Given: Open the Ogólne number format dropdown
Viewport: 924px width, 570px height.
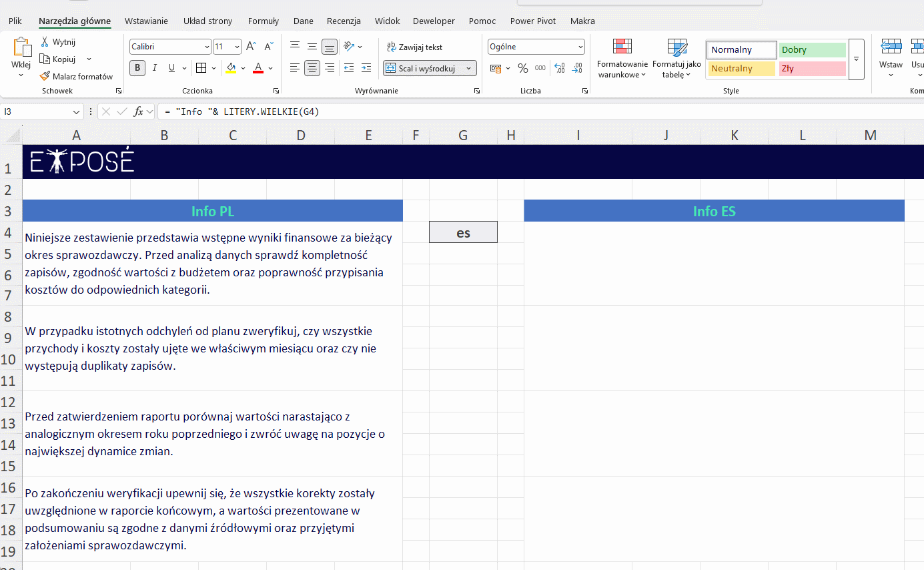Looking at the screenshot, I should click(580, 47).
